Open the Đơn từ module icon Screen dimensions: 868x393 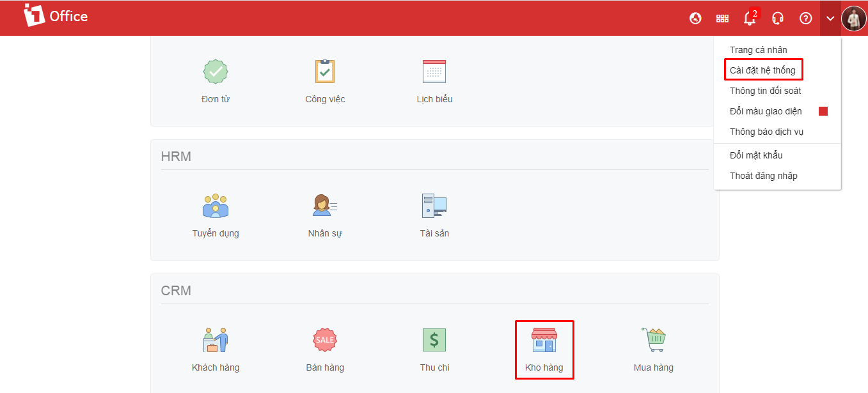pyautogui.click(x=215, y=72)
